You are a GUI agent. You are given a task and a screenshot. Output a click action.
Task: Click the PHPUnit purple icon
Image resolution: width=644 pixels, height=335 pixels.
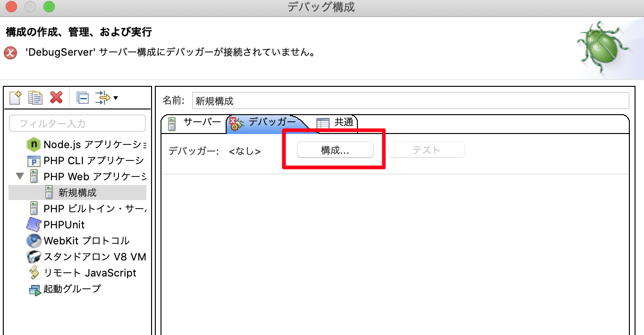[34, 225]
